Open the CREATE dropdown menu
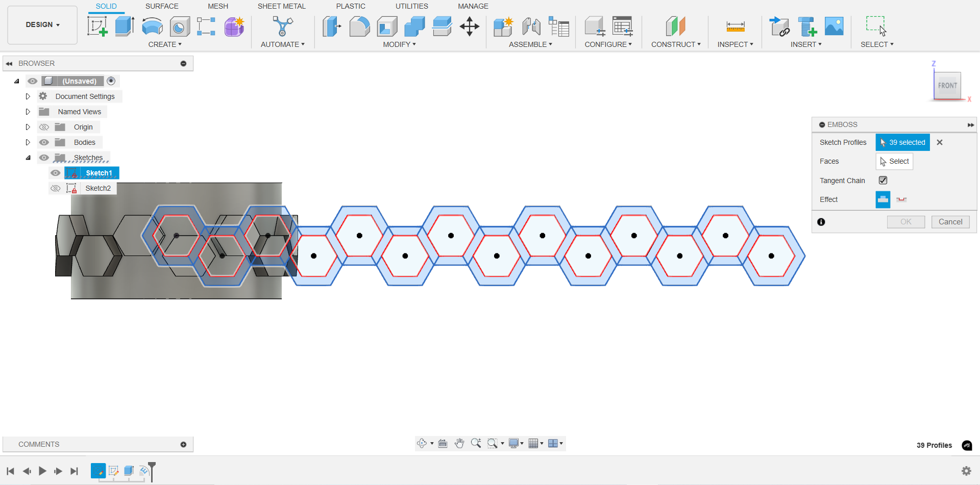 [x=165, y=44]
